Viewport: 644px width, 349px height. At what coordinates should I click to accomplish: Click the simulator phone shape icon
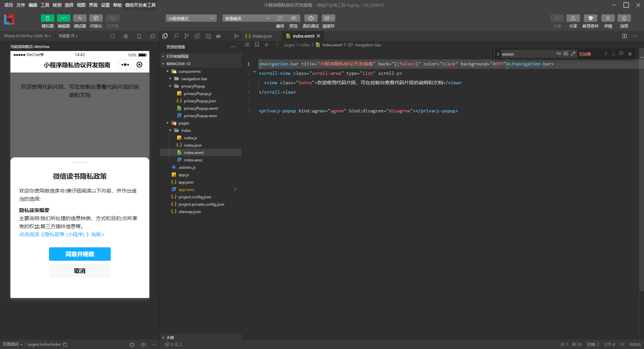139,36
